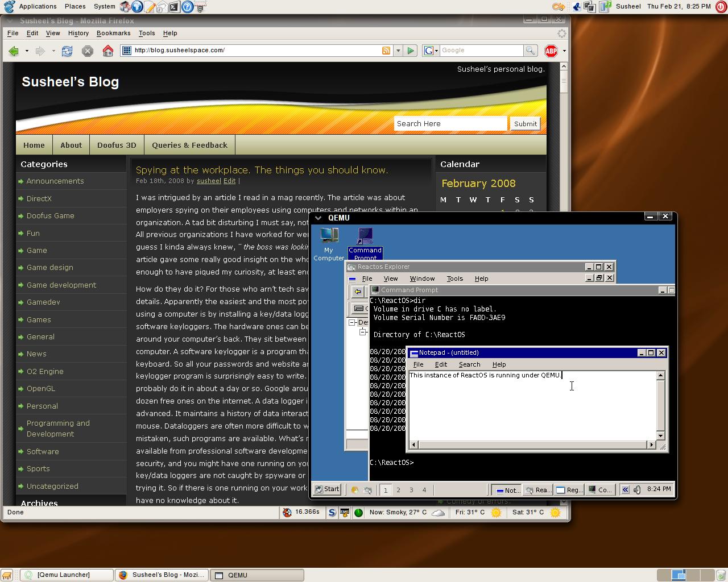Click the RSS feed icon in address bar

point(386,51)
